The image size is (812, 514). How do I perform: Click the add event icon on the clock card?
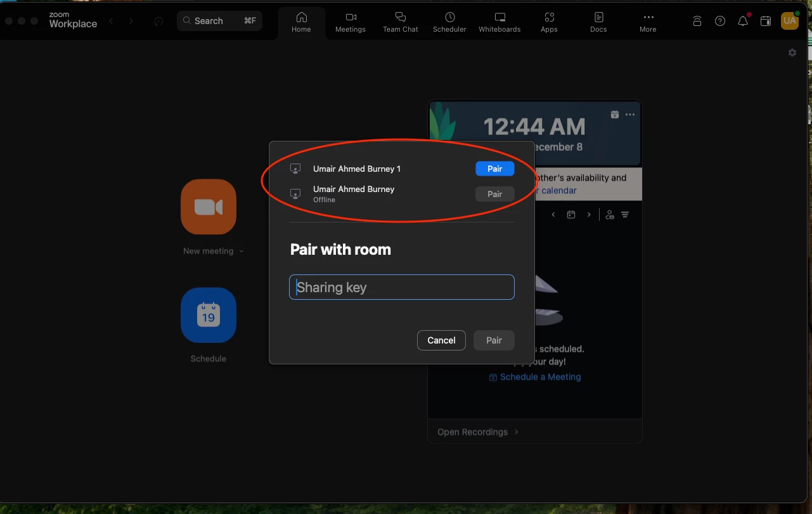(x=614, y=115)
